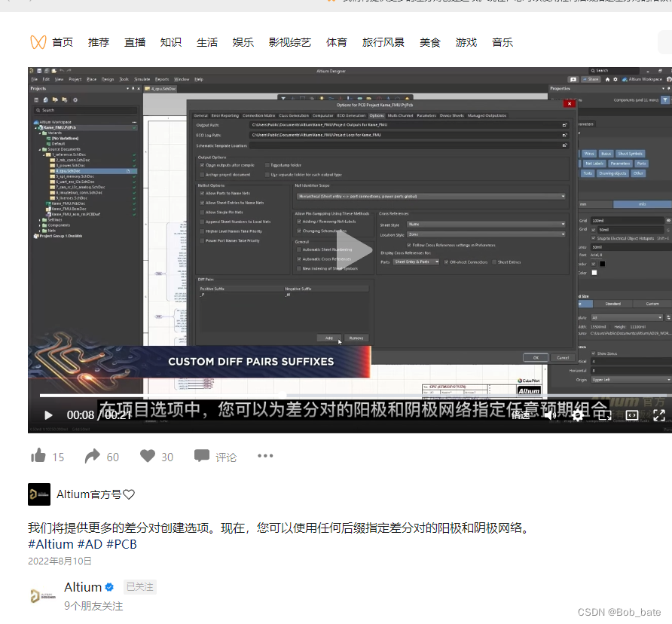
Task: Click the Altium author avatar at bottom
Action: click(43, 595)
